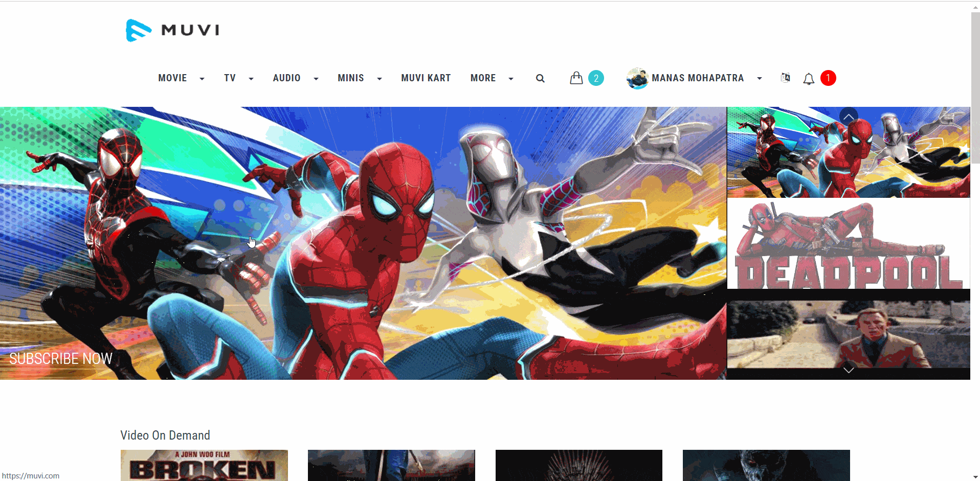The height and width of the screenshot is (481, 980).
Task: Expand the AUDIO dropdown arrow
Action: click(316, 79)
